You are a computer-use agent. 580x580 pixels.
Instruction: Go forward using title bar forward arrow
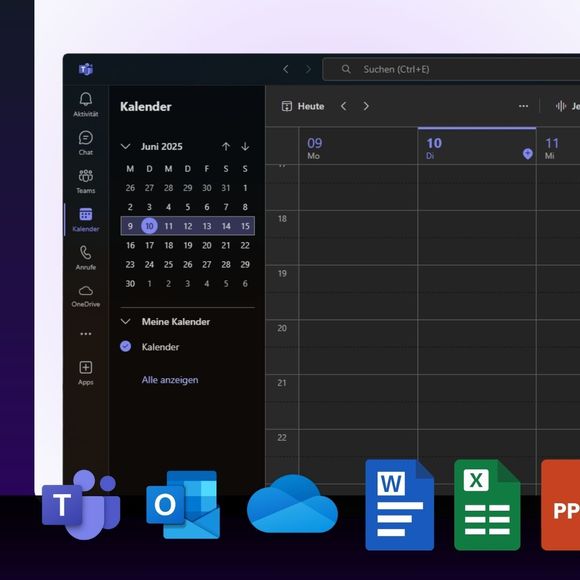click(x=308, y=69)
